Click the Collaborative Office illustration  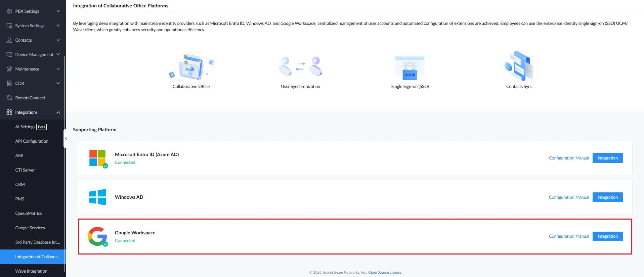[x=191, y=66]
